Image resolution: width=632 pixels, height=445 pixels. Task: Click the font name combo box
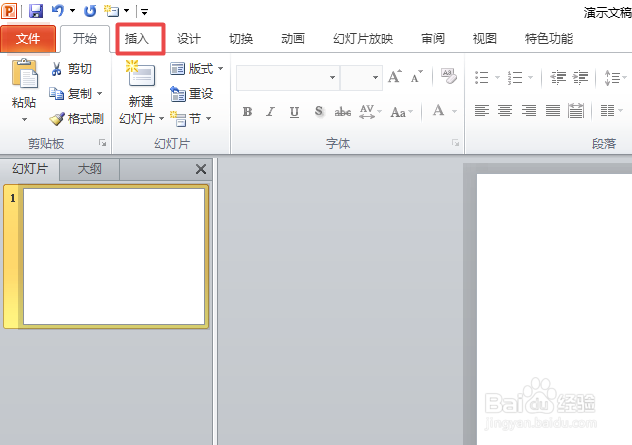(x=288, y=77)
